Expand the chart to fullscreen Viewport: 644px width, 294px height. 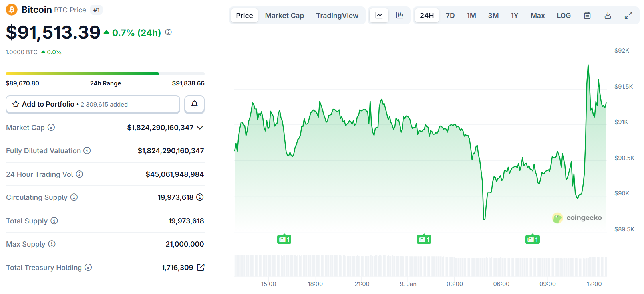click(628, 16)
